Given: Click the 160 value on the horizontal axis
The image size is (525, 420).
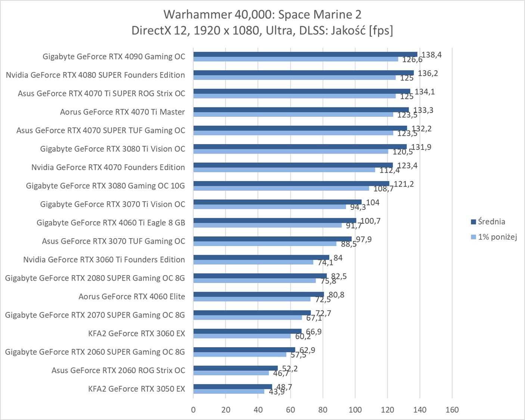Looking at the screenshot, I should pos(452,410).
